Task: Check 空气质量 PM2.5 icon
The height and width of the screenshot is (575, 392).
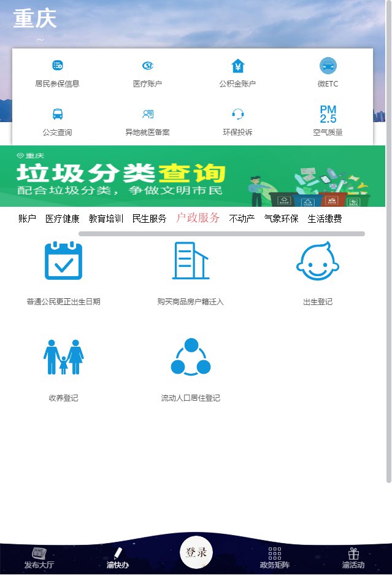Action: (328, 114)
